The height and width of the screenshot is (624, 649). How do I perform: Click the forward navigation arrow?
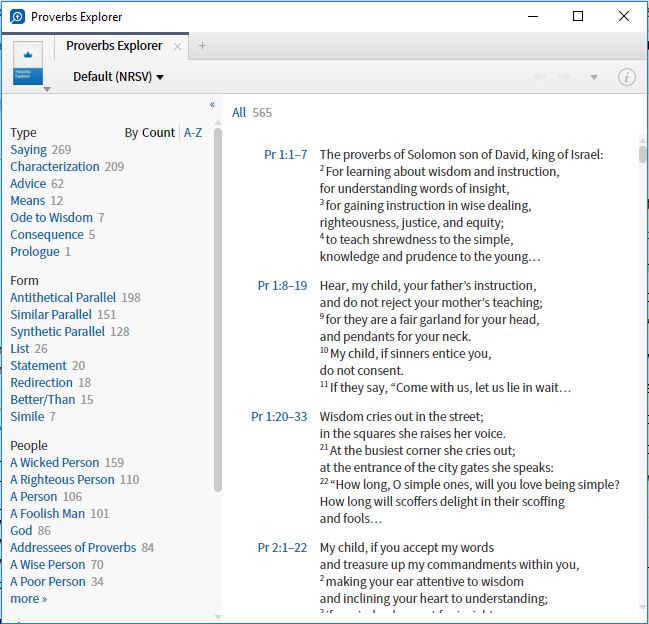tap(565, 77)
